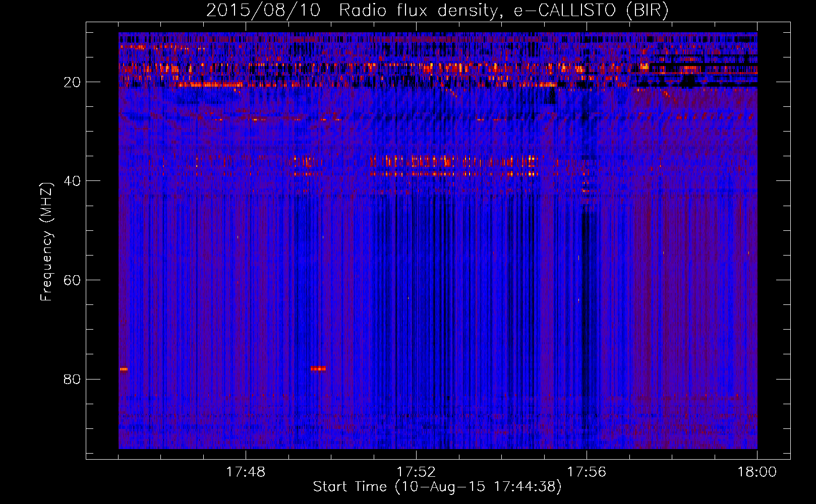
Task: Click the 80 MHz frequency tick label
Action: [x=72, y=379]
